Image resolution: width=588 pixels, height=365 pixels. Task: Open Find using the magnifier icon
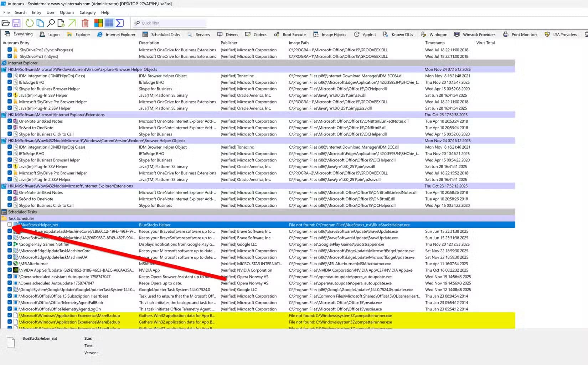(x=51, y=23)
